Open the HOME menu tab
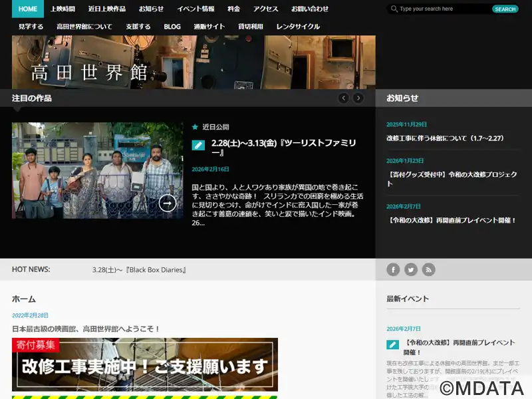 pos(28,9)
